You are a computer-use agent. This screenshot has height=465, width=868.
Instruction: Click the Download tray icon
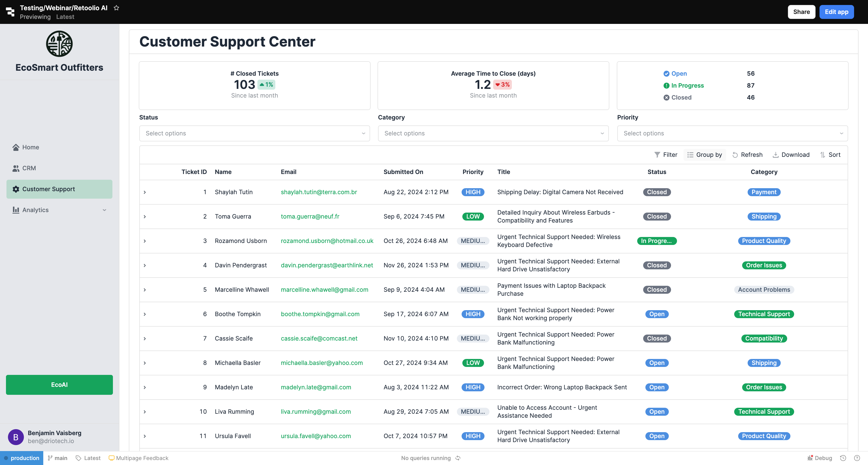click(x=775, y=155)
